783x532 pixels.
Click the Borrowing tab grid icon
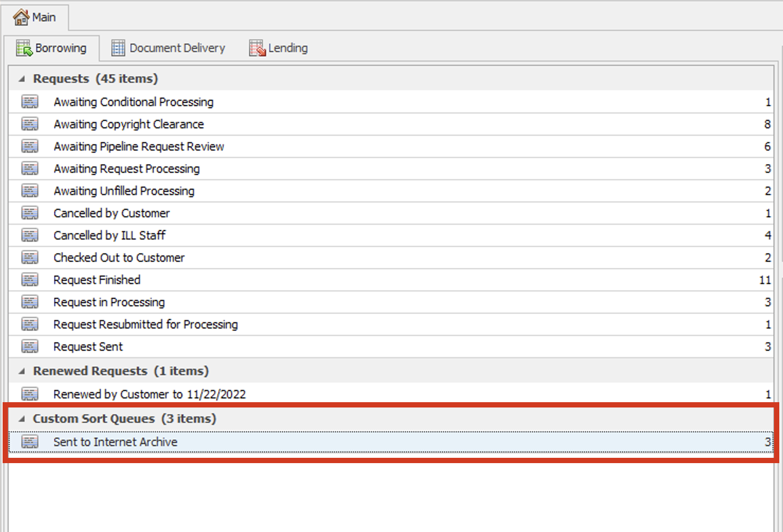(24, 48)
